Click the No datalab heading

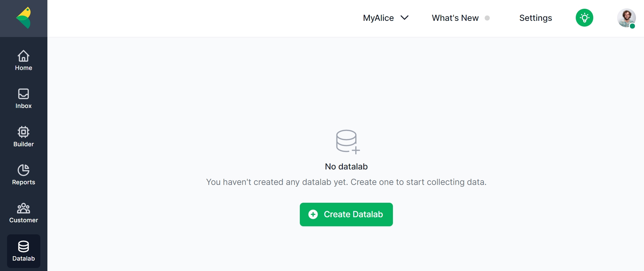coord(346,167)
